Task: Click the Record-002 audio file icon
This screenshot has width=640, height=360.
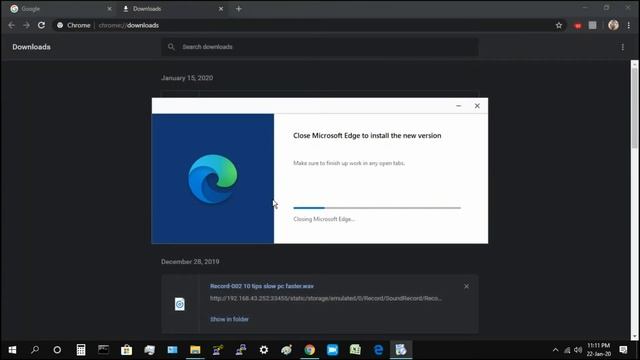Action: [x=180, y=304]
